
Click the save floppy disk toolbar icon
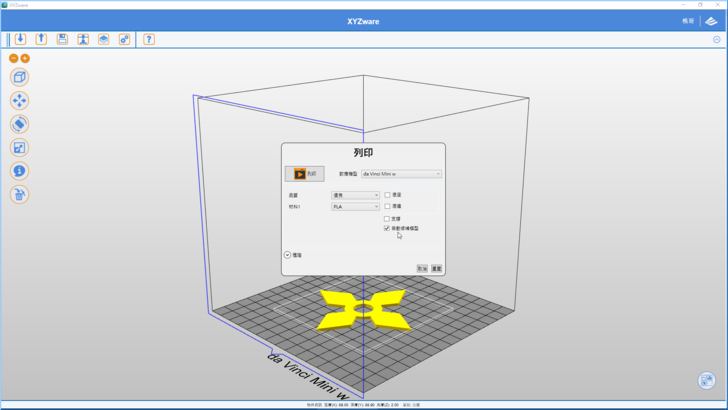pyautogui.click(x=62, y=39)
